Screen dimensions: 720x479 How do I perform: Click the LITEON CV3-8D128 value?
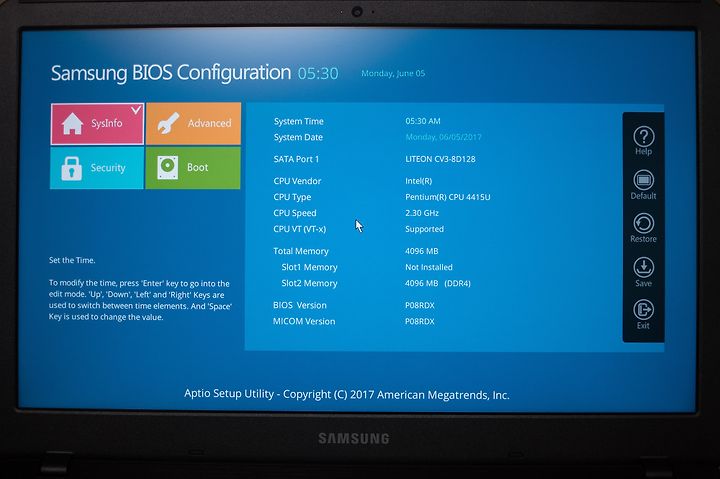click(440, 159)
